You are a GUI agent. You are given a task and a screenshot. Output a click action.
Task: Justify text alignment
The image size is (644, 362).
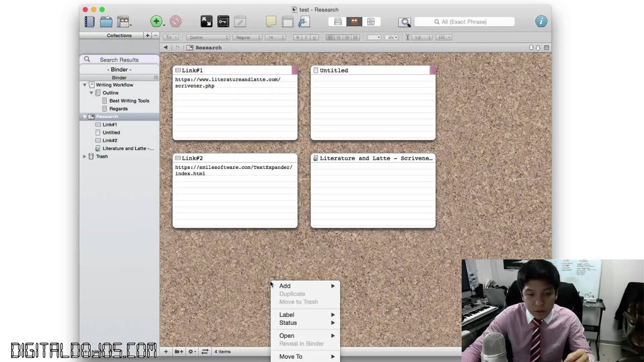[x=355, y=37]
